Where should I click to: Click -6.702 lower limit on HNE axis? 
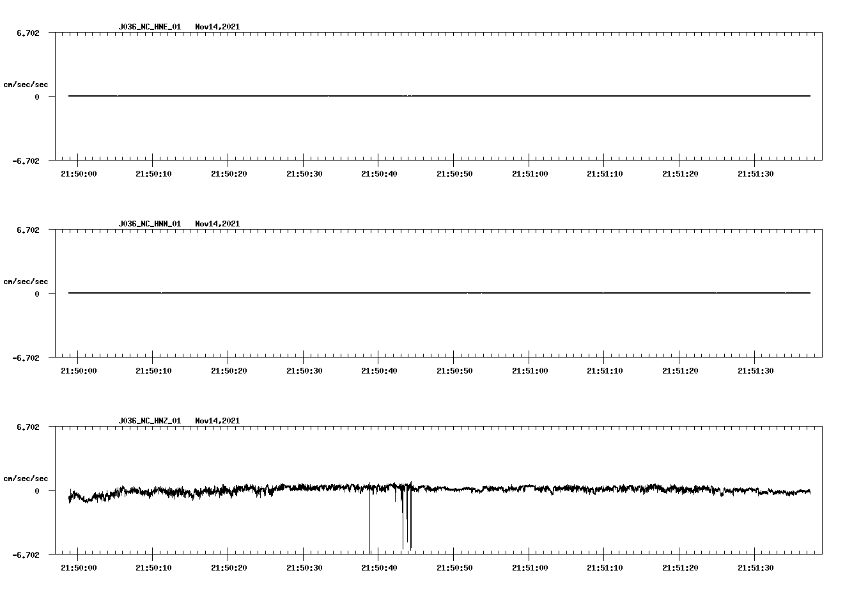coord(26,161)
